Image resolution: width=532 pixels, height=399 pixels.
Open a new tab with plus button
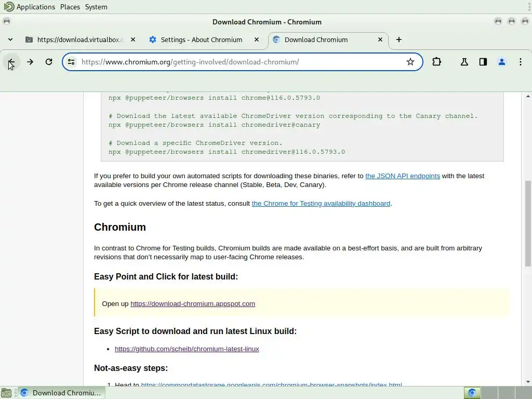click(398, 39)
